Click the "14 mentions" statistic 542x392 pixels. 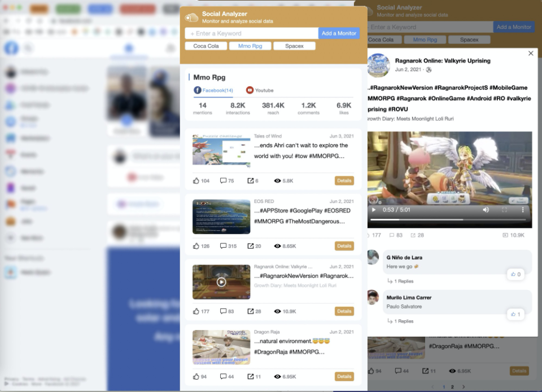(203, 108)
